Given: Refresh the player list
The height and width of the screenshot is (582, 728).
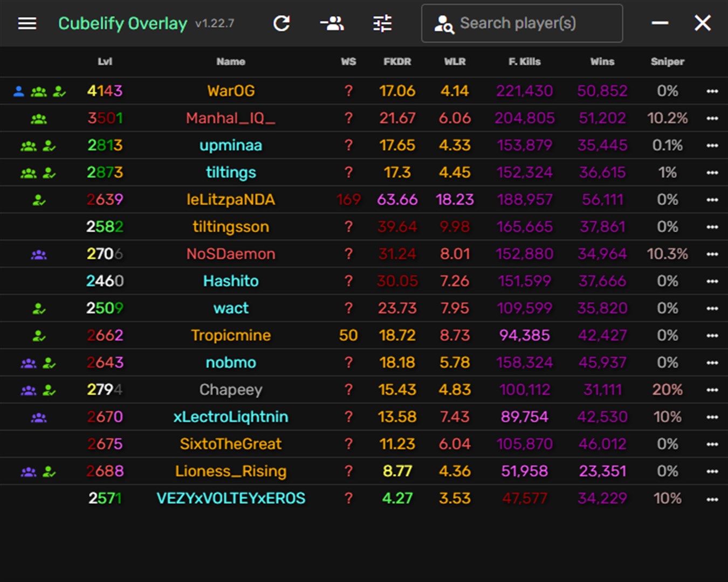Looking at the screenshot, I should tap(281, 23).
